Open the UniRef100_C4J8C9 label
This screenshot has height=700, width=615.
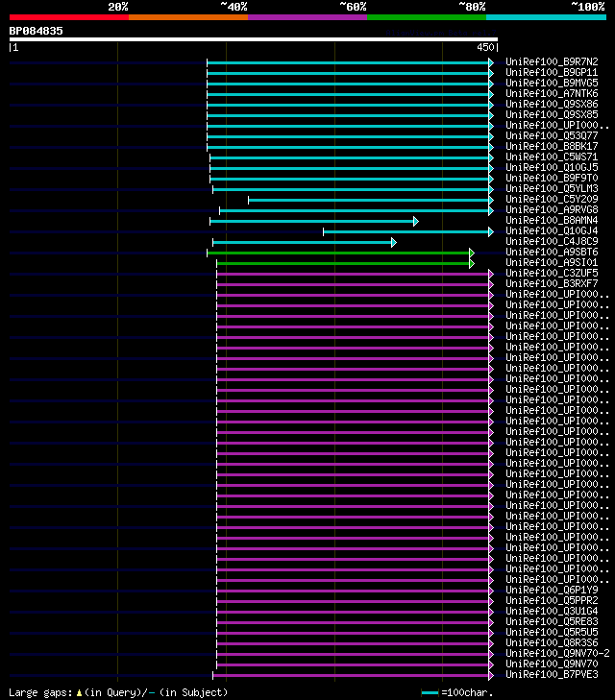click(552, 242)
